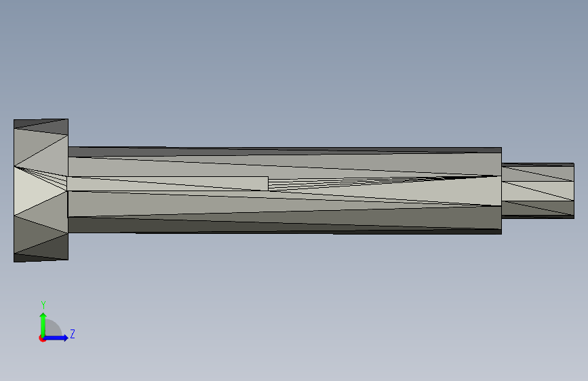588x381 pixels.
Task: Click the Y label of the axis triad
Action: [x=43, y=305]
